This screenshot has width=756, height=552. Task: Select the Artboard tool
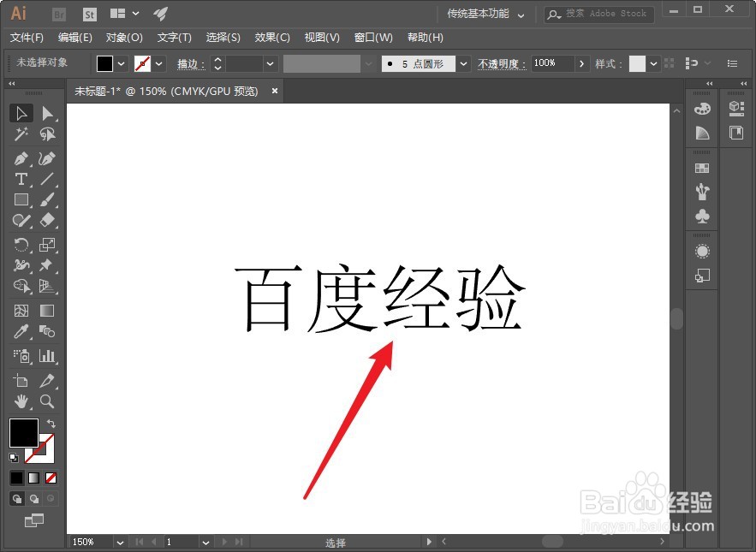pos(21,381)
